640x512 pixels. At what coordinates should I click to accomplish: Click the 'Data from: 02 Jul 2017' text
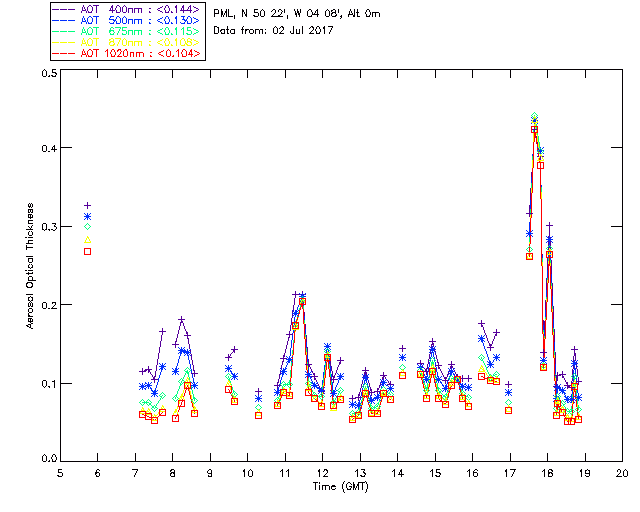coord(273,31)
